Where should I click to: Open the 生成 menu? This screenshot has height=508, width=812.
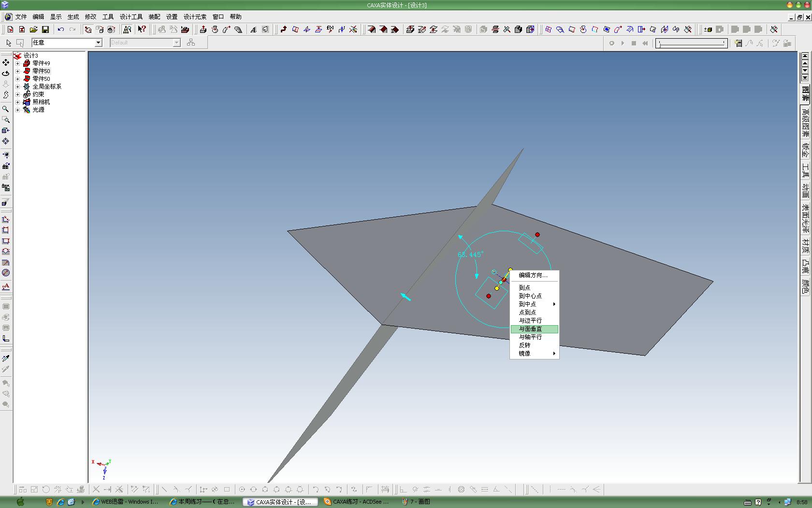point(73,17)
